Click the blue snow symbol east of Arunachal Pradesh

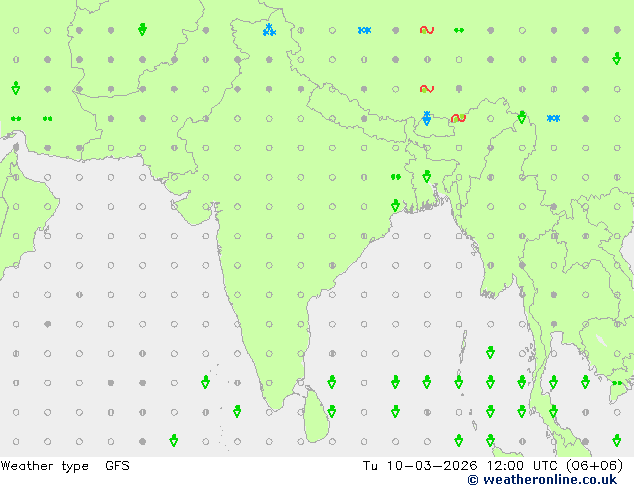point(554,118)
